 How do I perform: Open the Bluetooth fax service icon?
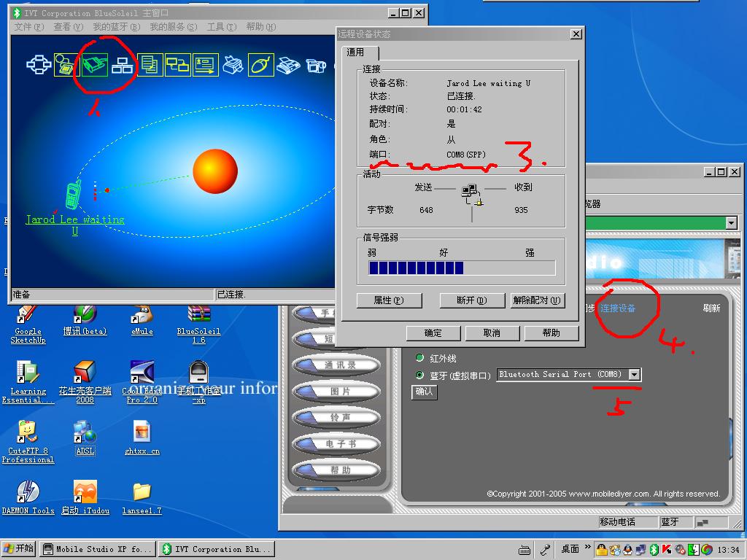[289, 65]
